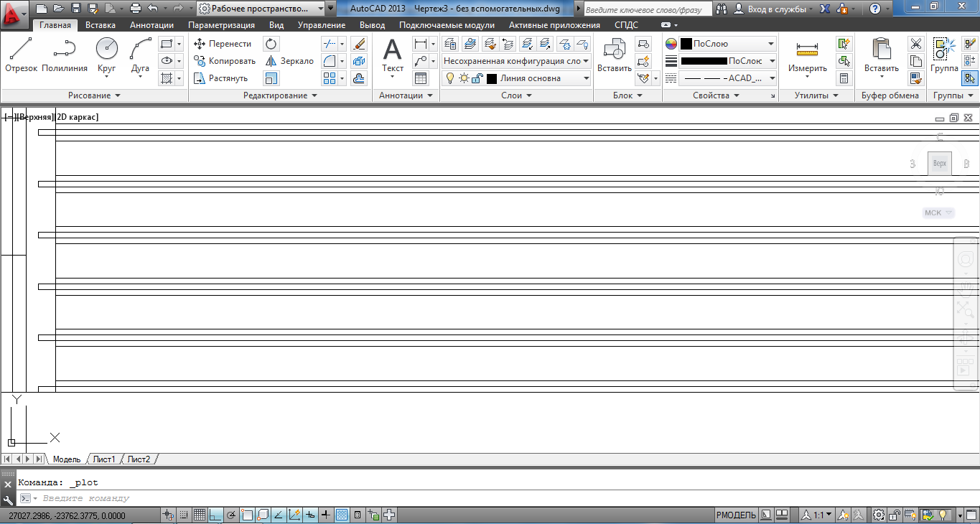Select the Круг (Circle) tool

(x=107, y=56)
